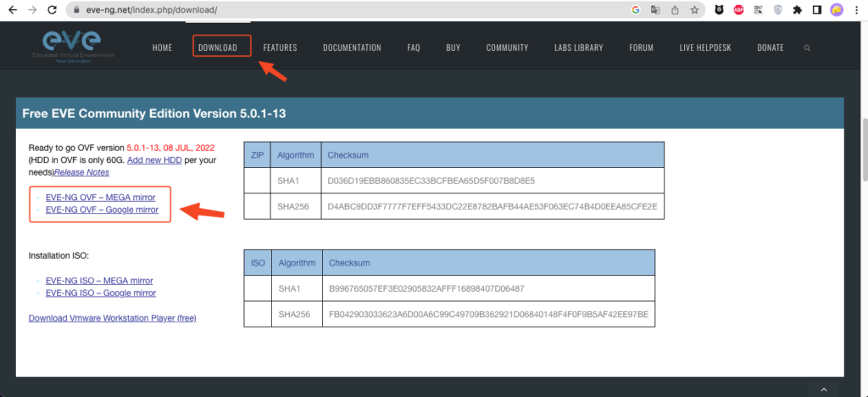Open the FAQ menu item

414,48
